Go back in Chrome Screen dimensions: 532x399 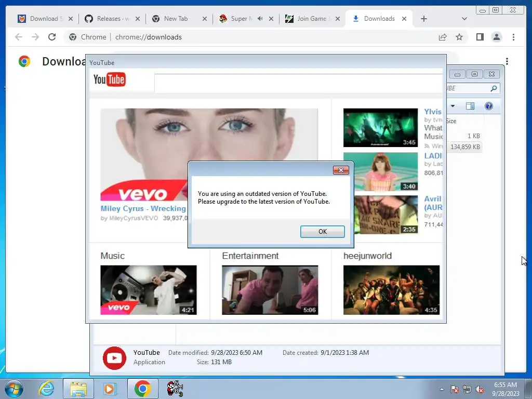[19, 37]
